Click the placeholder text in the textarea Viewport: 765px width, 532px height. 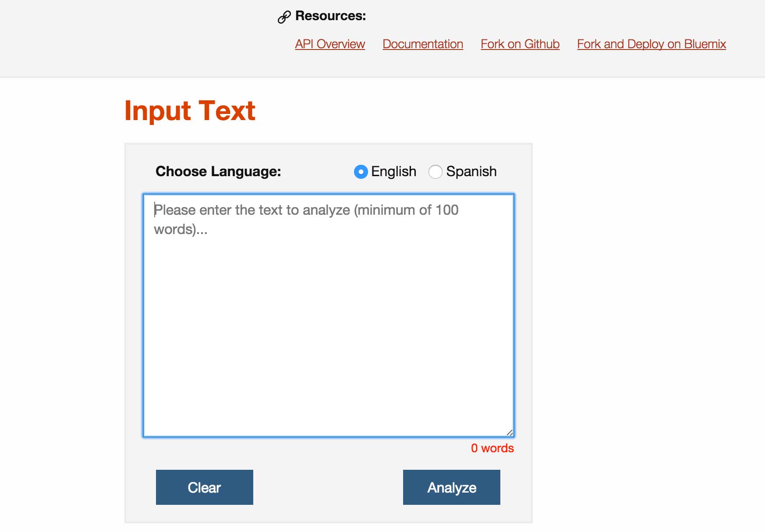pos(306,220)
